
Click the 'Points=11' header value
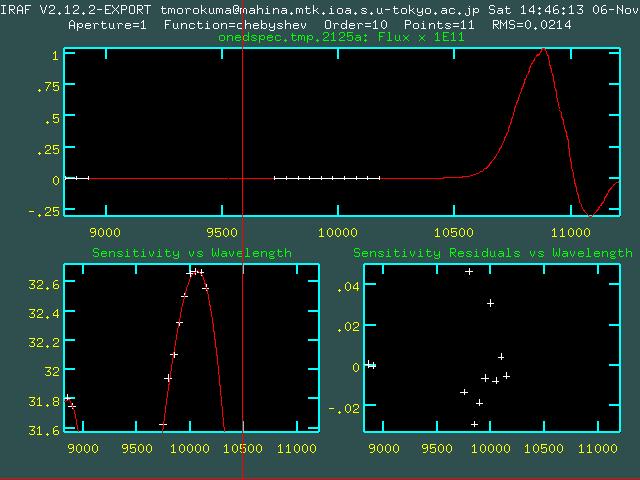tap(439, 25)
